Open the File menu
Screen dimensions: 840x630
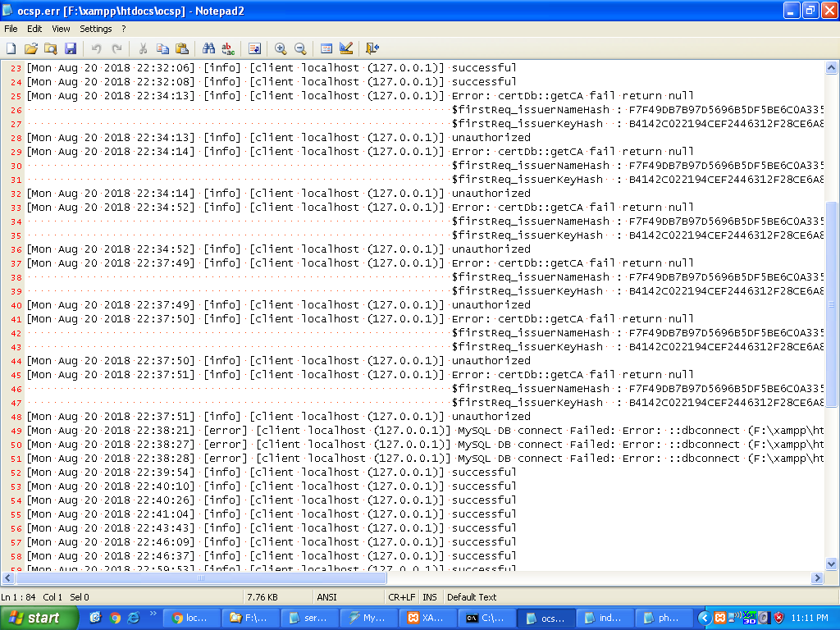point(11,28)
